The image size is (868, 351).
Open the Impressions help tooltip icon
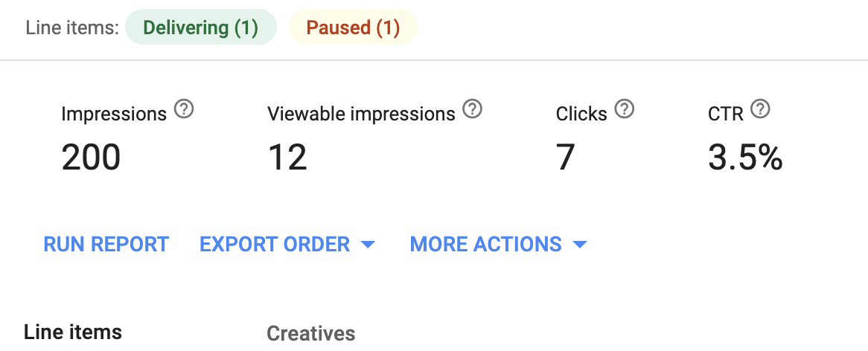(184, 109)
